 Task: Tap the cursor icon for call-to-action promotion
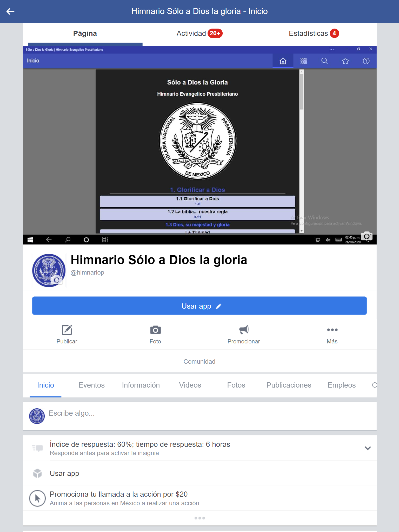(x=37, y=498)
